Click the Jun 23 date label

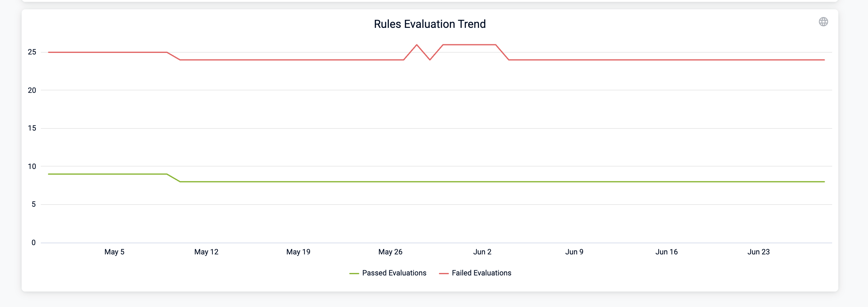[758, 252]
